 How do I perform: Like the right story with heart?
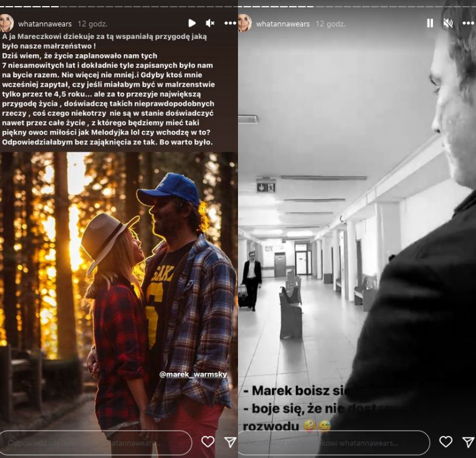[446, 442]
